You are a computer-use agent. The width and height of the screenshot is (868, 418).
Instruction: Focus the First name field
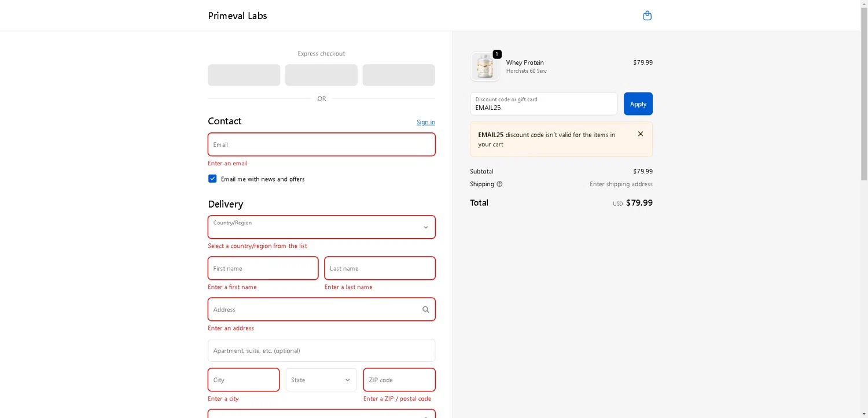[x=263, y=268]
